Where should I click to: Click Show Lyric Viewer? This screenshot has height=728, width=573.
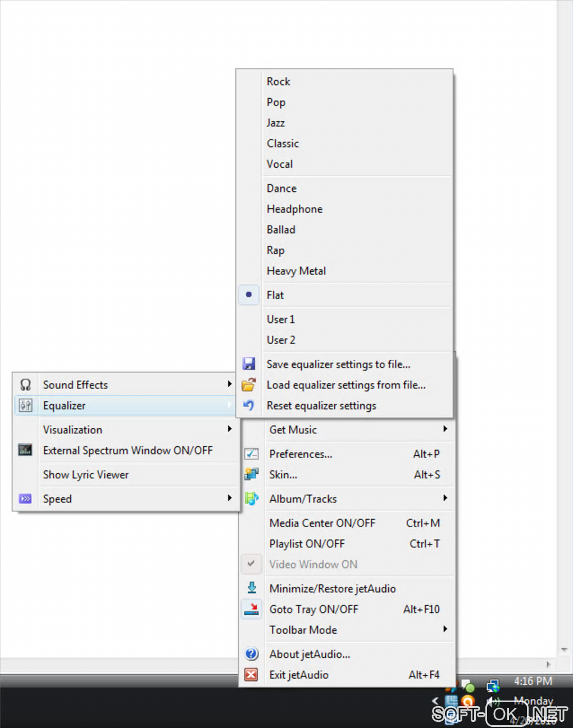[x=126, y=474]
